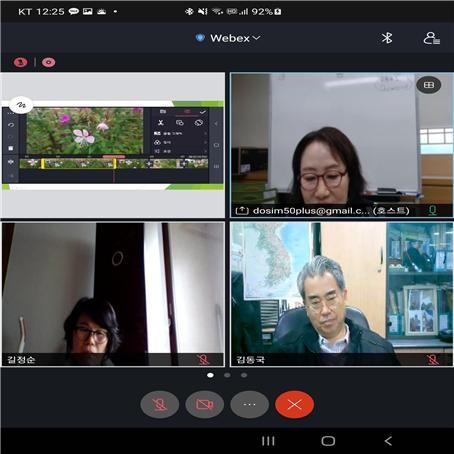Image resolution: width=454 pixels, height=454 pixels.
Task: Go to the second page dot
Action: point(227,375)
